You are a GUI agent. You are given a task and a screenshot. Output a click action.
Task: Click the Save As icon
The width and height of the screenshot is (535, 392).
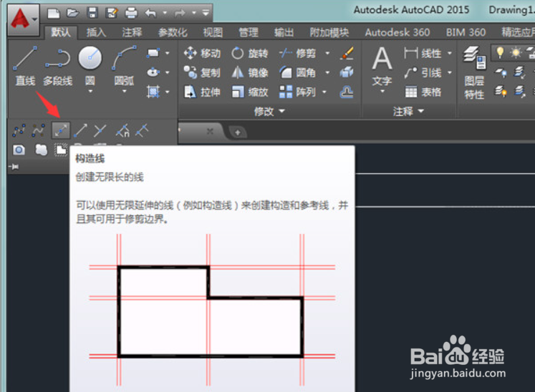pos(112,13)
